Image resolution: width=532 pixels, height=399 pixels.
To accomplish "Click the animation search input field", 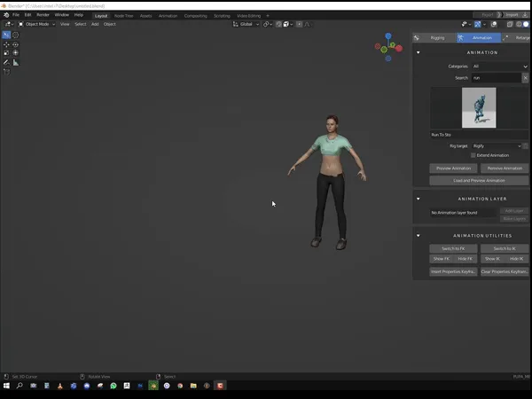I will point(496,78).
